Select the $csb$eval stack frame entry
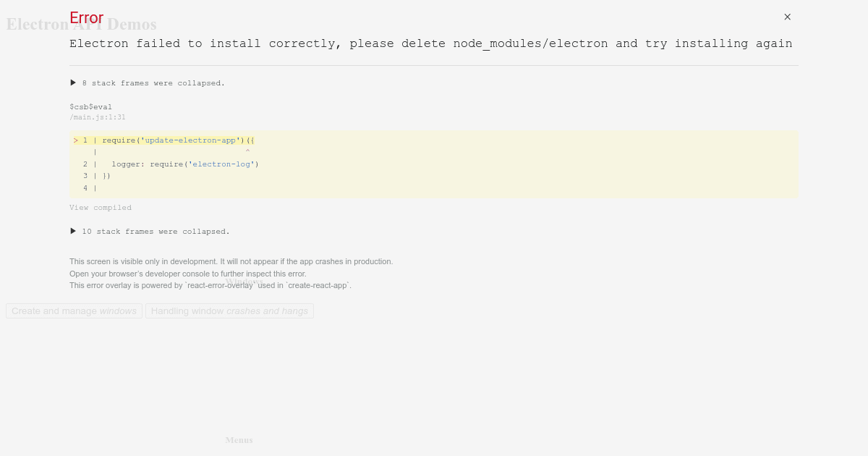The image size is (868, 456). coord(91,106)
